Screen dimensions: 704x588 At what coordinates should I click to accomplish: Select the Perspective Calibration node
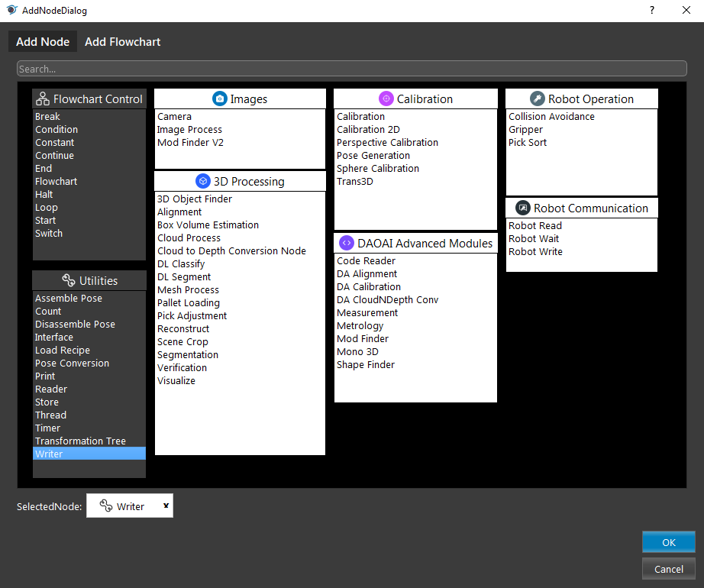click(x=387, y=142)
